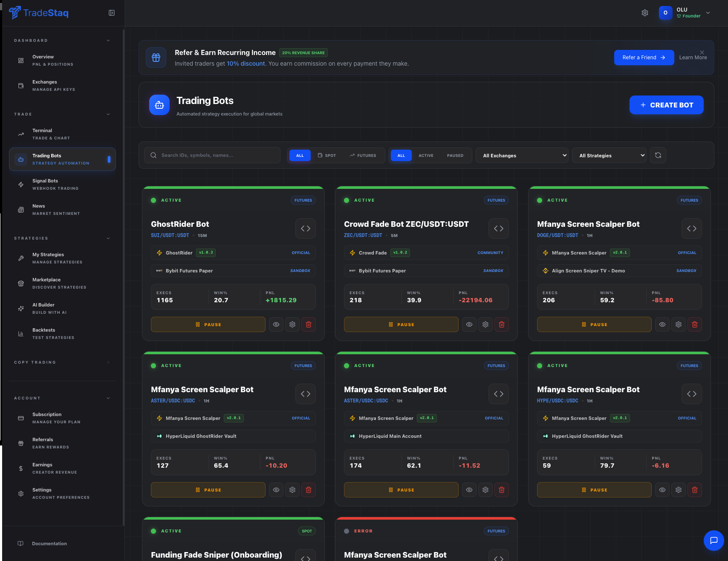The height and width of the screenshot is (561, 728).
Task: Click the refresh bots list icon
Action: point(658,155)
